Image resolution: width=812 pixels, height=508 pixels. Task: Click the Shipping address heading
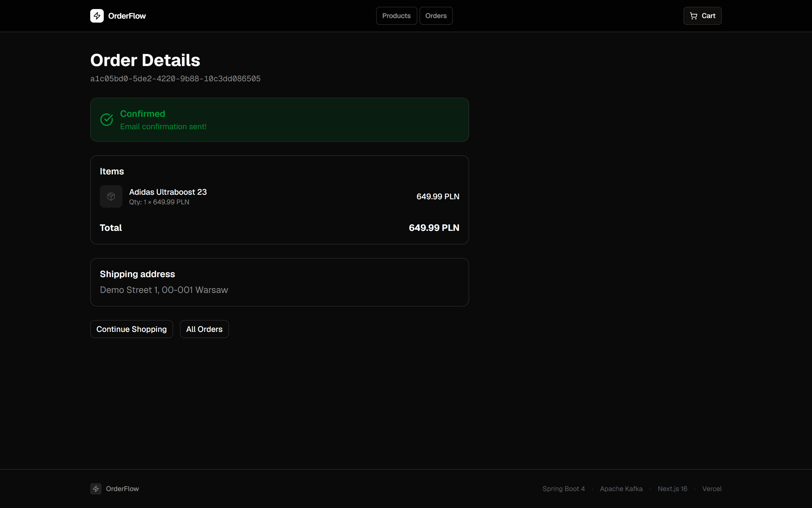click(137, 274)
